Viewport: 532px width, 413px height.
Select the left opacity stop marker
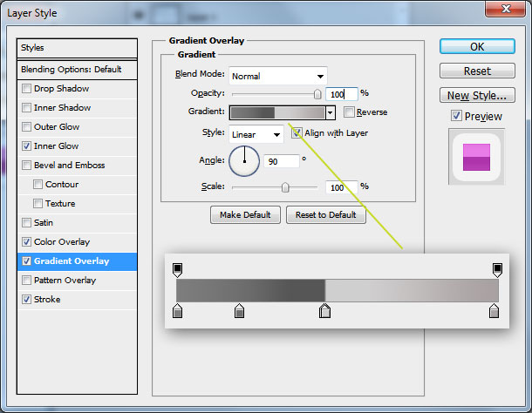coord(177,270)
